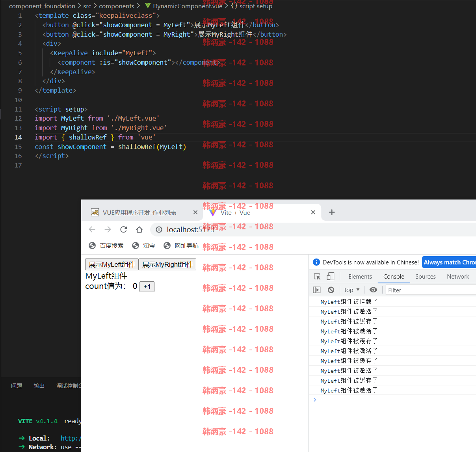Click './MyRight.vue' import path in code

(x=139, y=128)
